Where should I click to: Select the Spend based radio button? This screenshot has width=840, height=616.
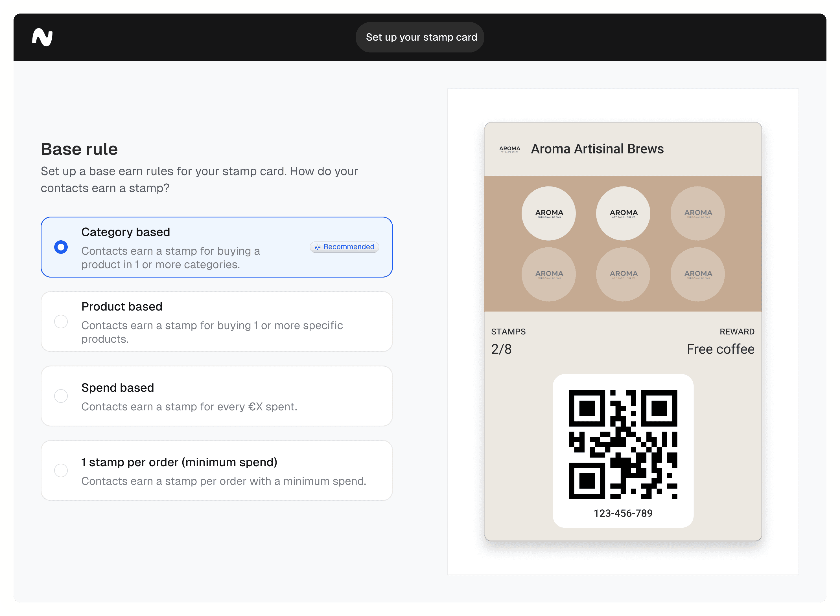(61, 396)
